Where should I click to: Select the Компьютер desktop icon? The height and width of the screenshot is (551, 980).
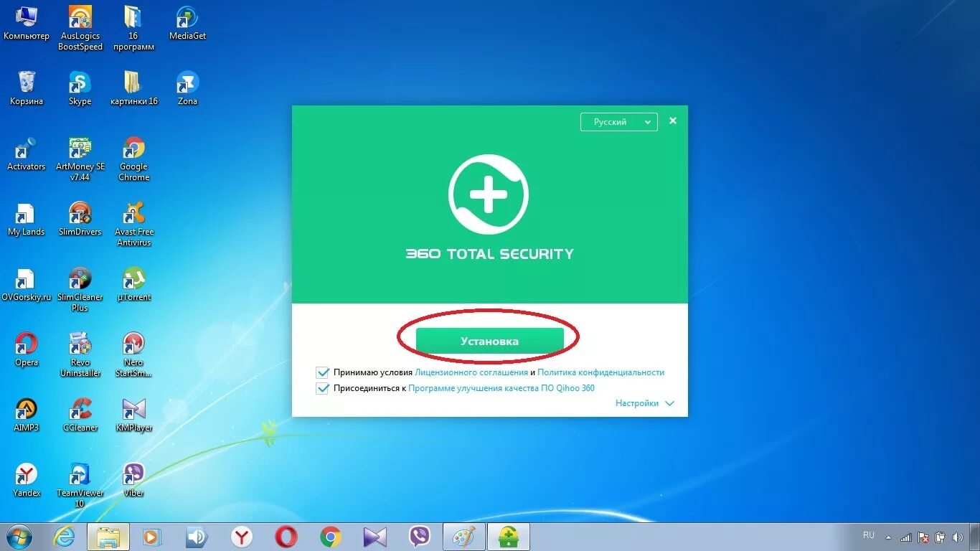click(27, 23)
